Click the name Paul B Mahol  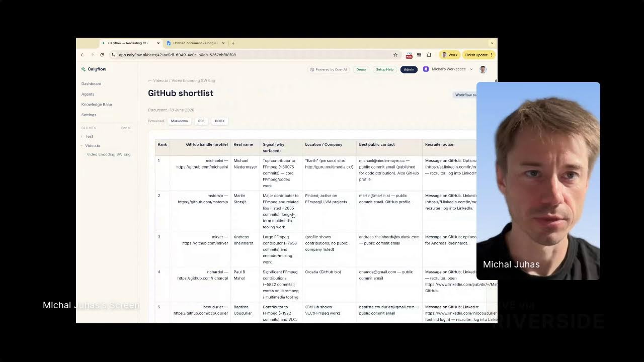(x=239, y=275)
